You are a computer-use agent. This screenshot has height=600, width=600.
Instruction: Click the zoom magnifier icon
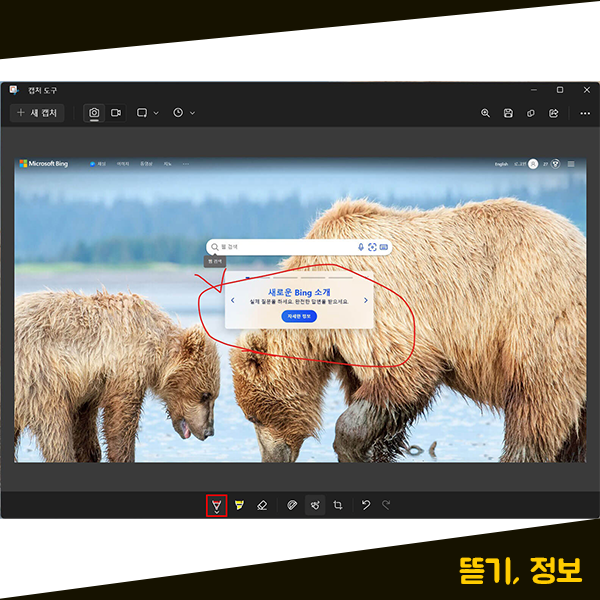[x=485, y=113]
